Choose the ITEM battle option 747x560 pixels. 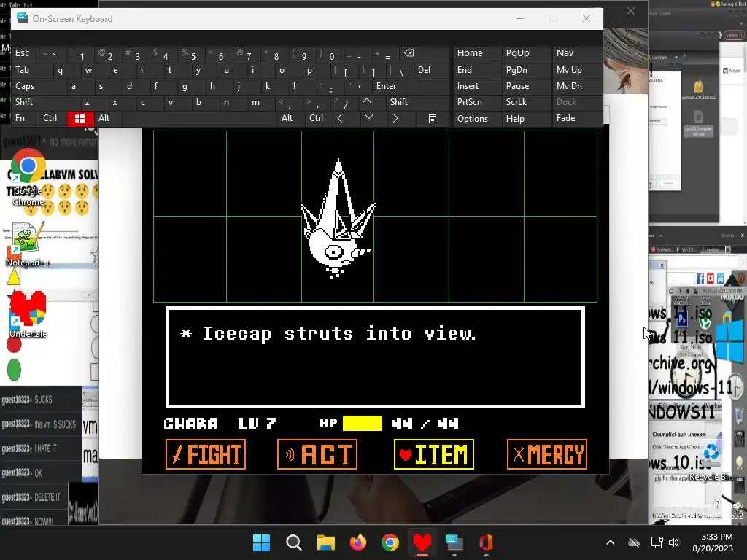[434, 454]
